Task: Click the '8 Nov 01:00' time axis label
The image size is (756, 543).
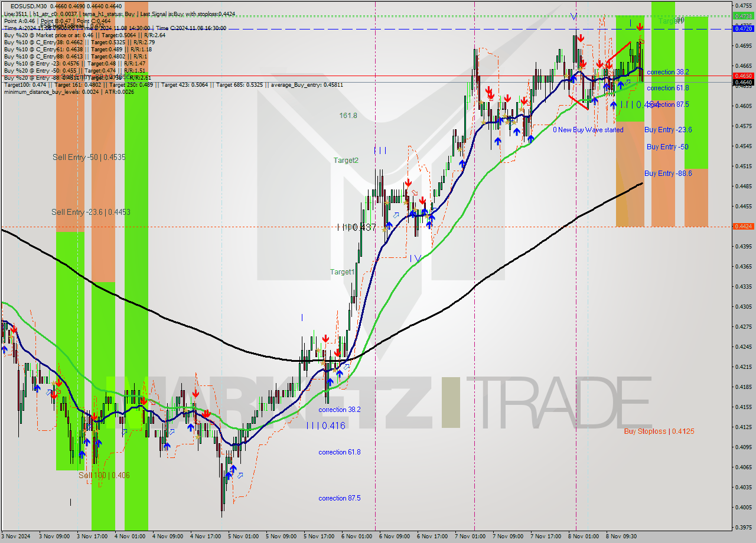Action: pos(584,537)
